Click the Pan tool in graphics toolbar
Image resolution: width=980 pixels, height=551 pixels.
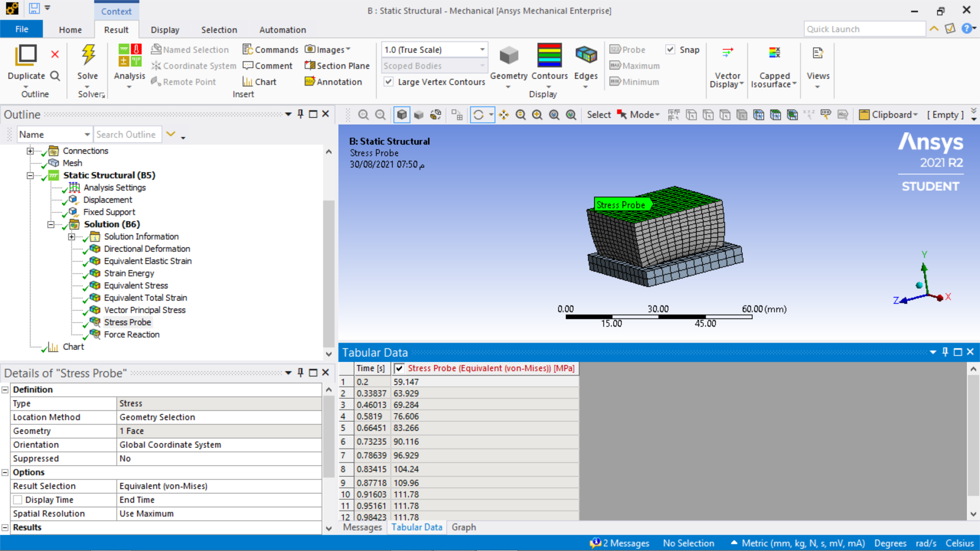[504, 115]
